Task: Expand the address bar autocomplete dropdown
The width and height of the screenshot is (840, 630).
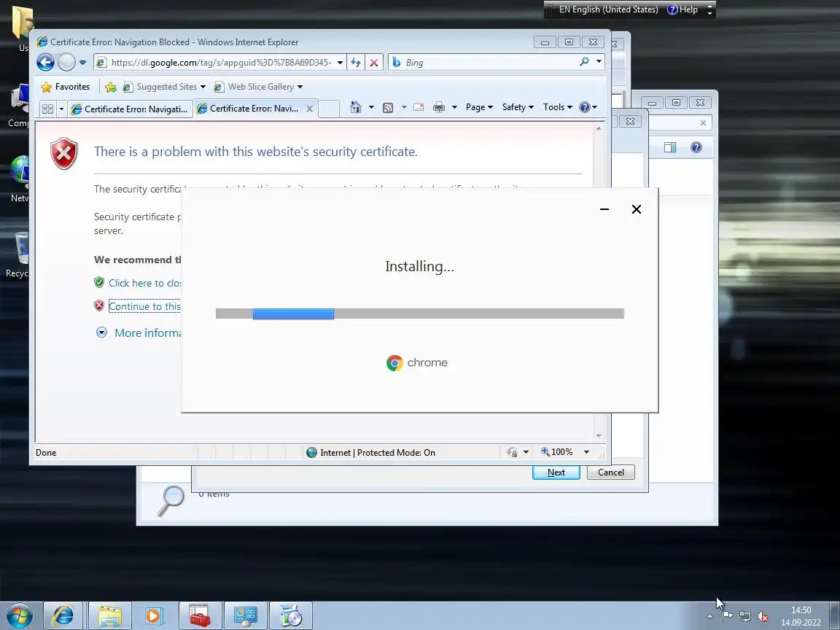Action: 340,63
